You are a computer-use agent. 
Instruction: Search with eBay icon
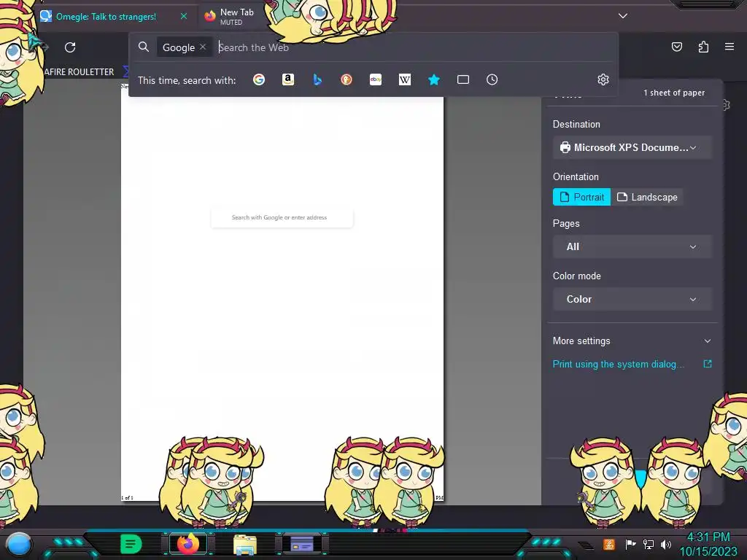pos(376,79)
